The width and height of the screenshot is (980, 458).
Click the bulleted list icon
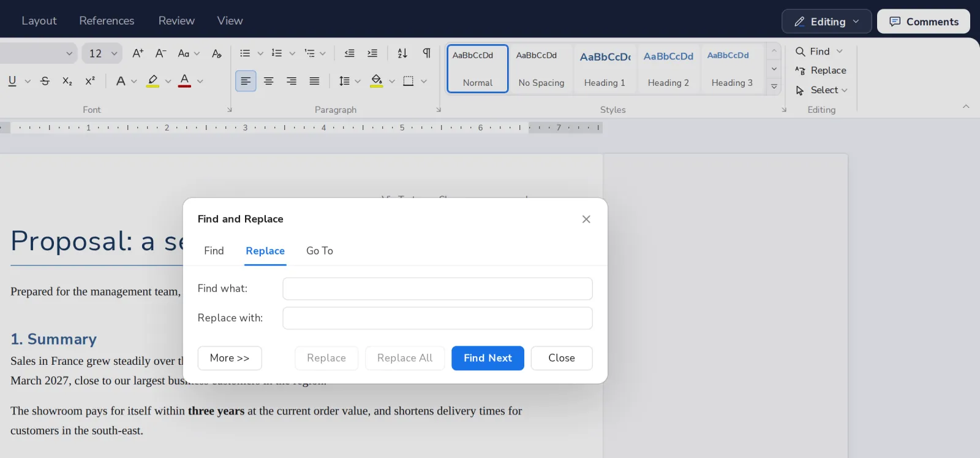[245, 53]
